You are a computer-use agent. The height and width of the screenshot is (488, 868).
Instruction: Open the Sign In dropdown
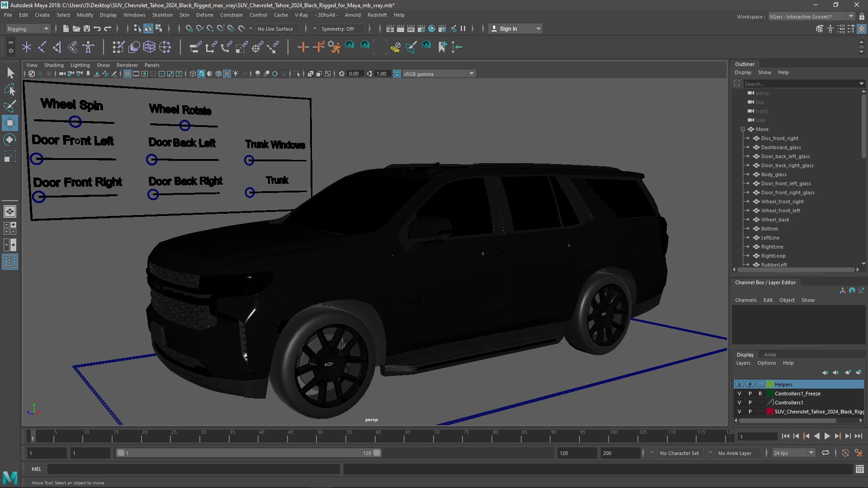[516, 28]
